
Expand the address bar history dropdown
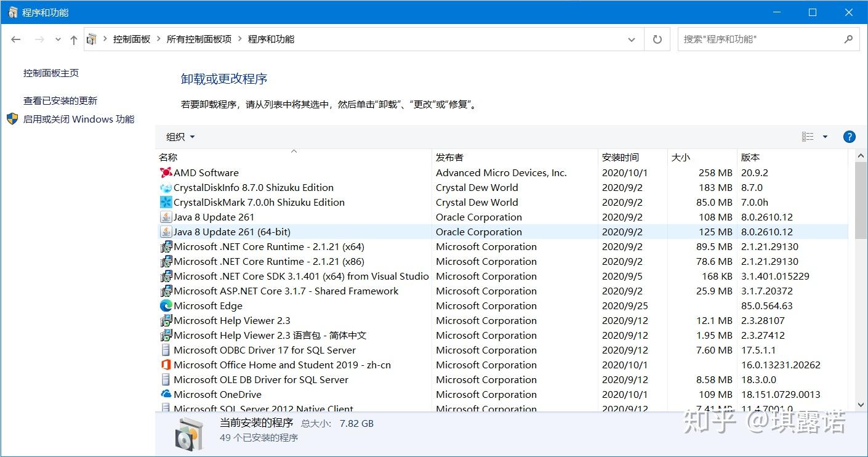pyautogui.click(x=632, y=39)
